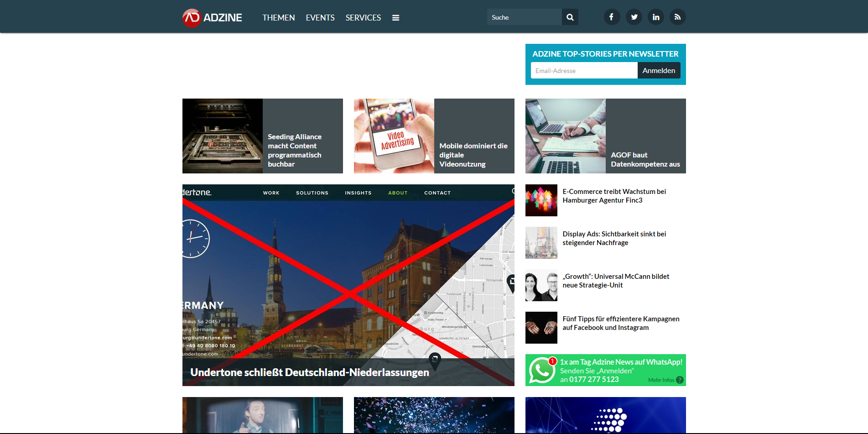Image resolution: width=868 pixels, height=434 pixels.
Task: Open the confetti article thumbnail
Action: point(434,415)
